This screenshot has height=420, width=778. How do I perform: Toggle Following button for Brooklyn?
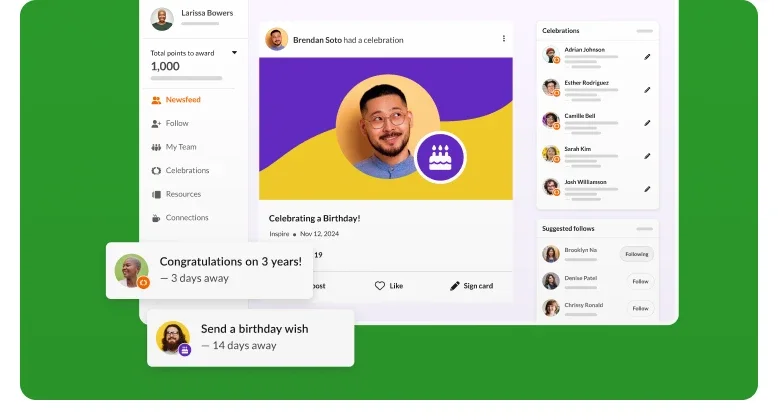(636, 254)
